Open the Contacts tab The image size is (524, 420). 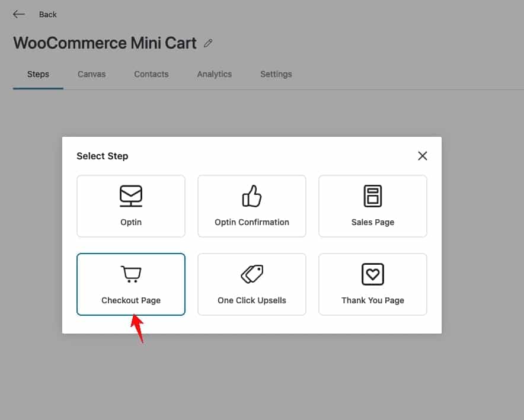pyautogui.click(x=151, y=74)
